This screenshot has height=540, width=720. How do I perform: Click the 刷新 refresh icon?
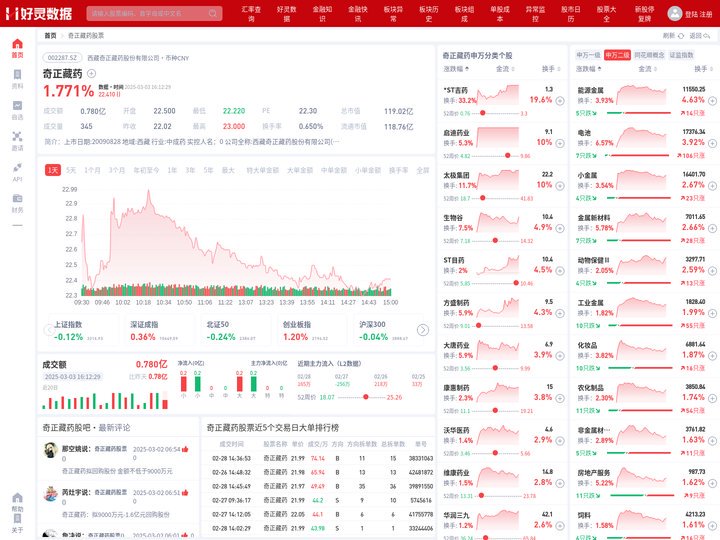point(681,35)
